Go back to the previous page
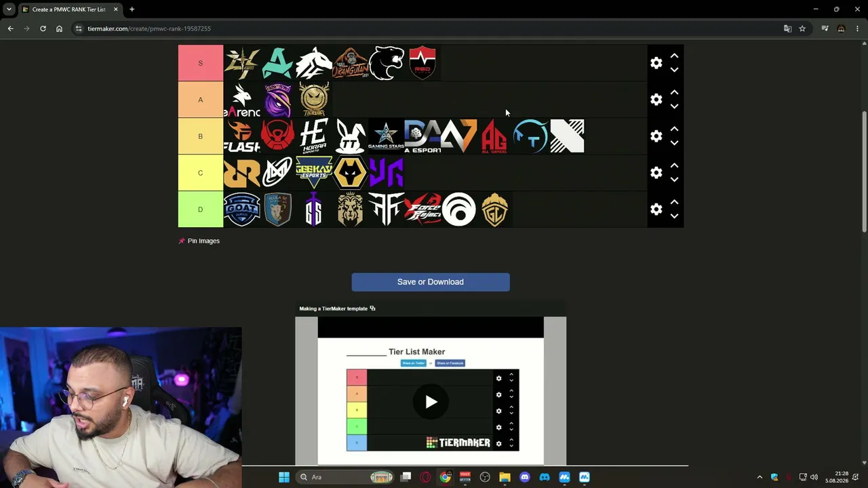 [10, 28]
